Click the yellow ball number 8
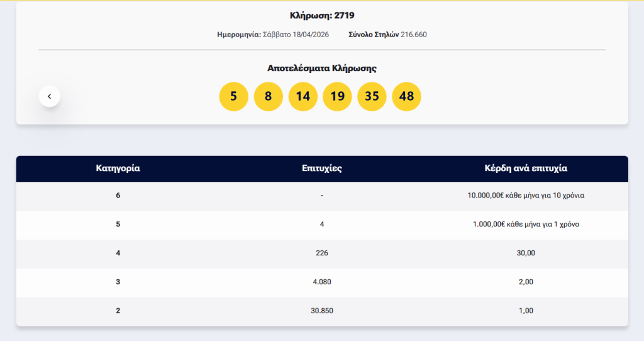Screen dimensions: 644x341 click(268, 96)
